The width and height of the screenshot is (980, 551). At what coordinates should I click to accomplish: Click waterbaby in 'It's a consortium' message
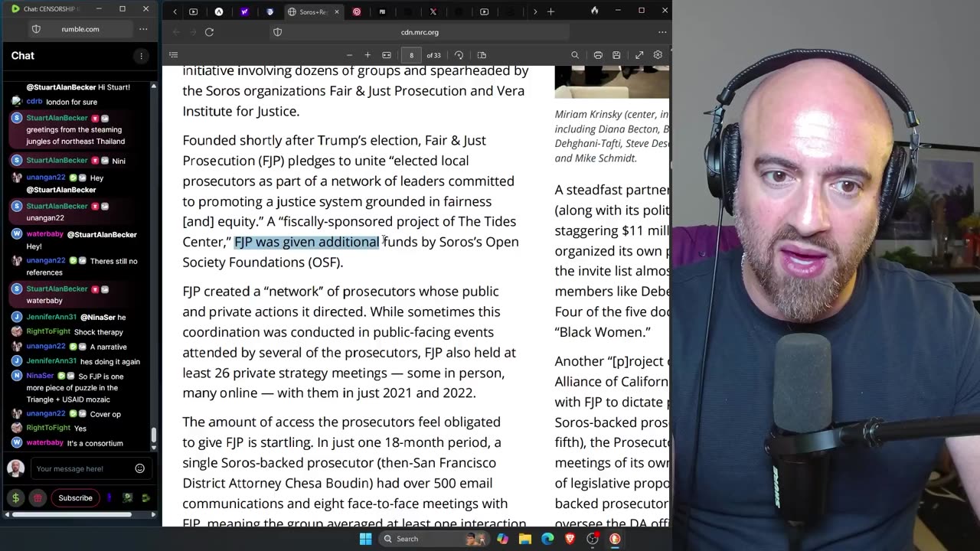(x=45, y=443)
